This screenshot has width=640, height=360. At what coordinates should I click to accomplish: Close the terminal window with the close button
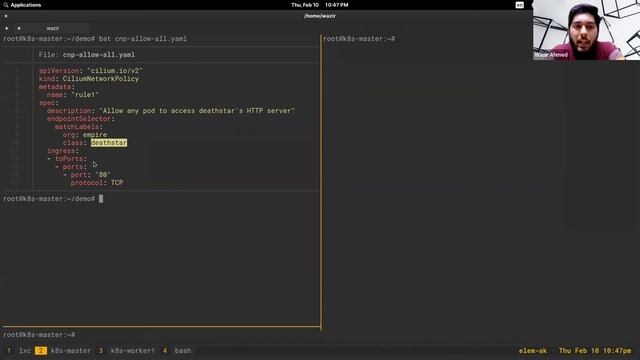[x=6, y=16]
